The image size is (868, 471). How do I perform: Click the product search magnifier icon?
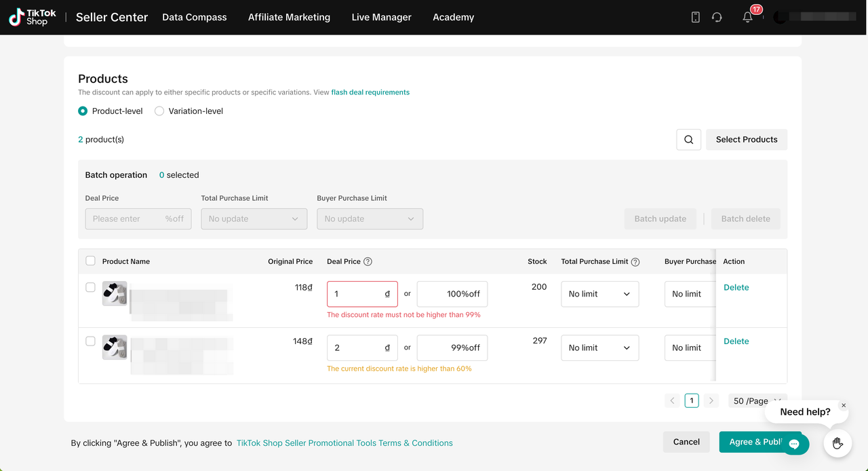[688, 139]
